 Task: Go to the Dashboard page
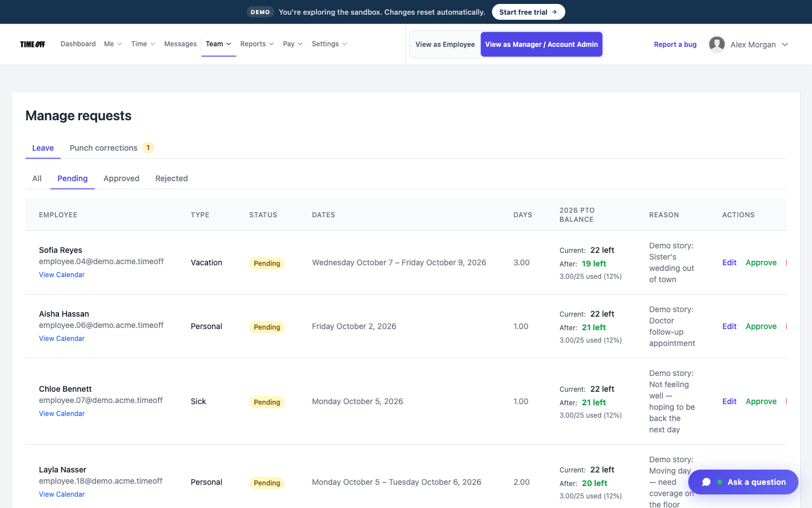(x=78, y=44)
